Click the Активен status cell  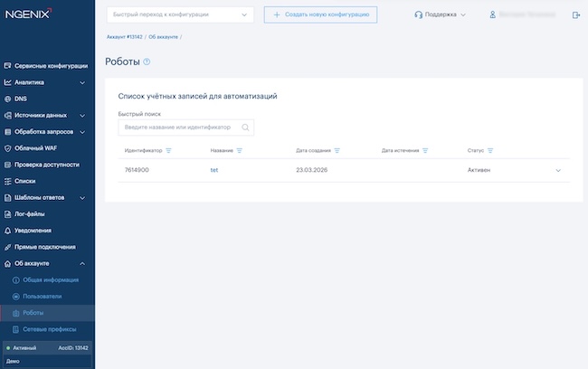[479, 170]
